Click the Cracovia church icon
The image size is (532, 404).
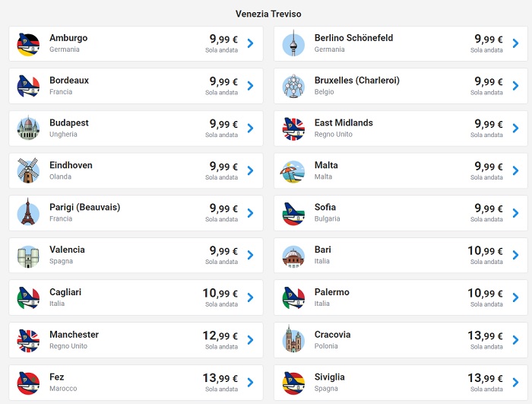click(x=293, y=339)
